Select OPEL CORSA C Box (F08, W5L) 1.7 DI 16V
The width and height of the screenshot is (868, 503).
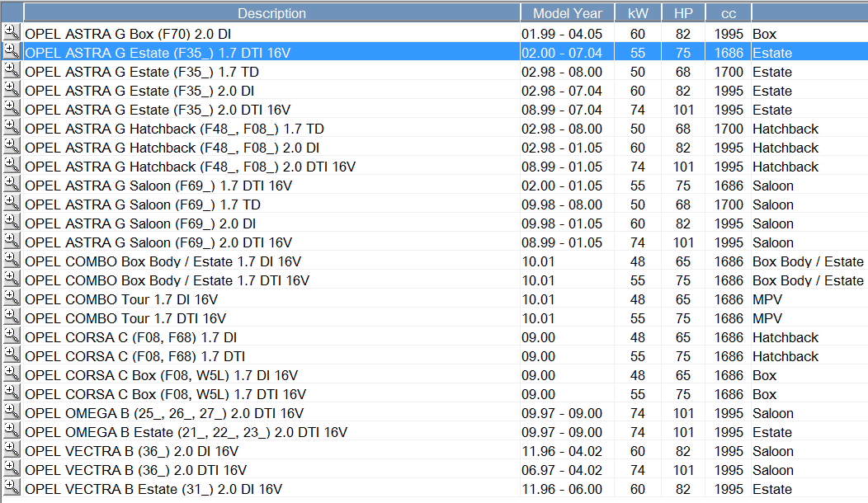[x=162, y=375]
